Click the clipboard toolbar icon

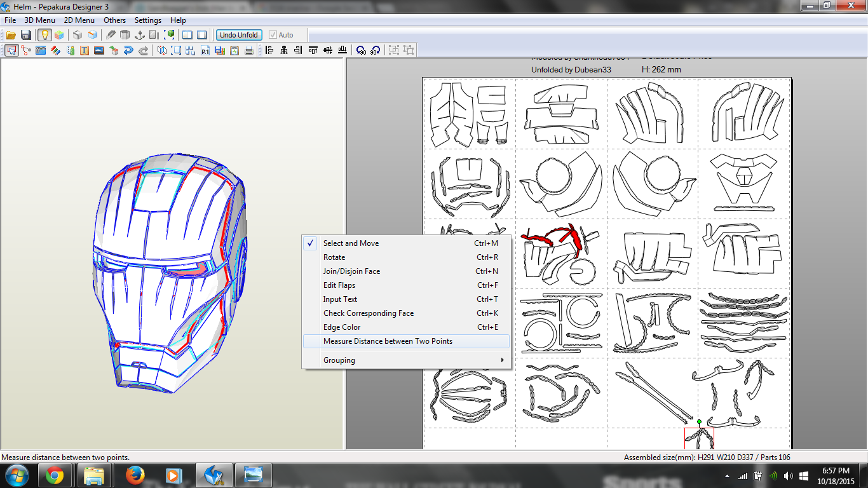click(234, 50)
